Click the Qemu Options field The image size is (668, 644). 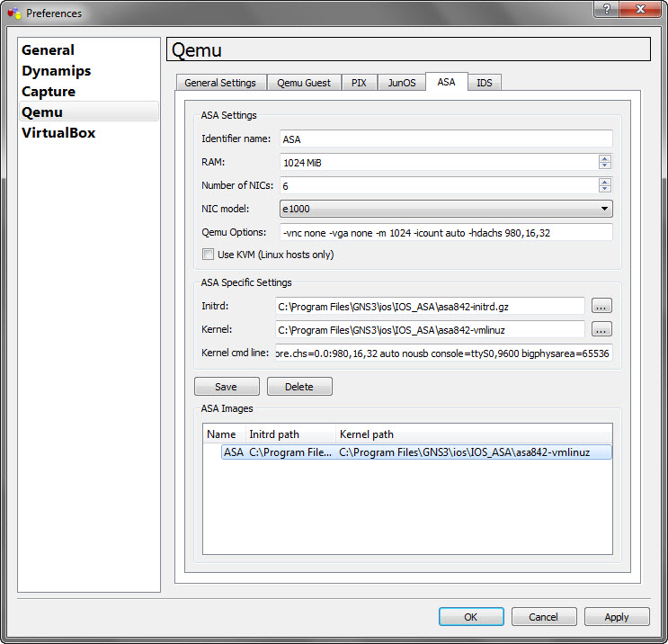(446, 233)
